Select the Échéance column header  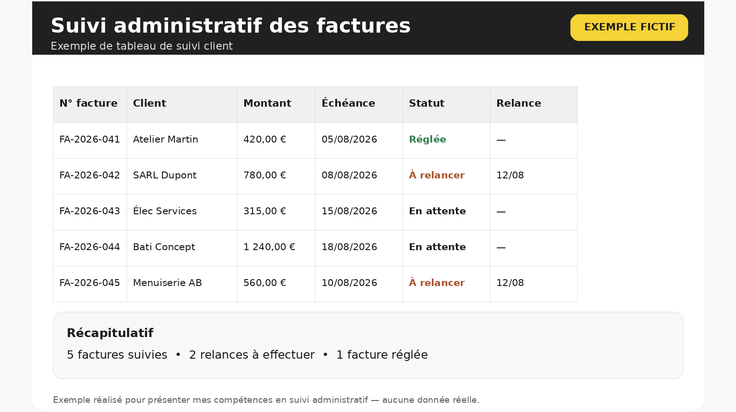(x=359, y=104)
